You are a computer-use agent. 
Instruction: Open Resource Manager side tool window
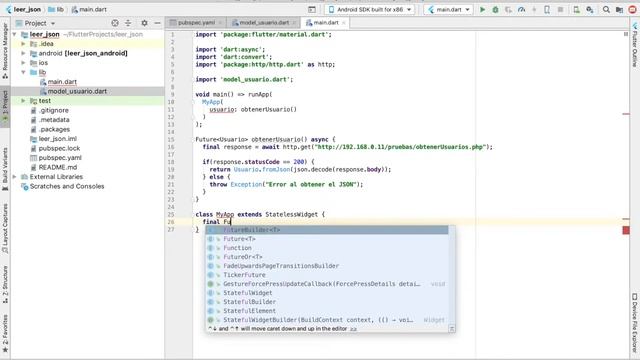click(x=5, y=50)
